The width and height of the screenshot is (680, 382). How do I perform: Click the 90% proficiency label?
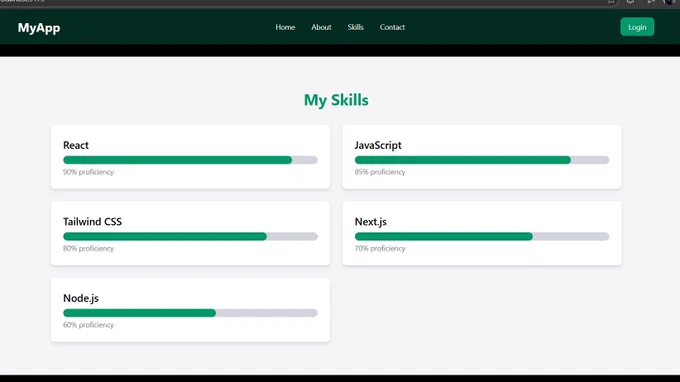[88, 172]
